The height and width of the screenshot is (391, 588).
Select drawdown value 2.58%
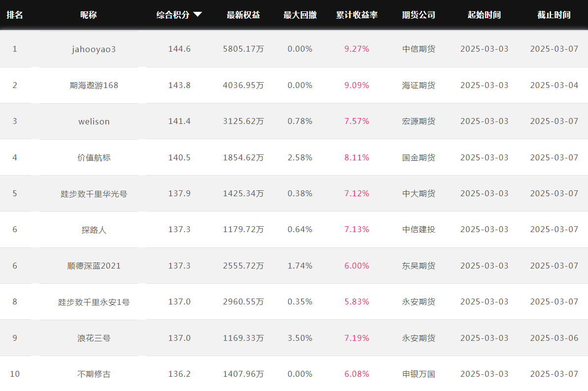[300, 158]
